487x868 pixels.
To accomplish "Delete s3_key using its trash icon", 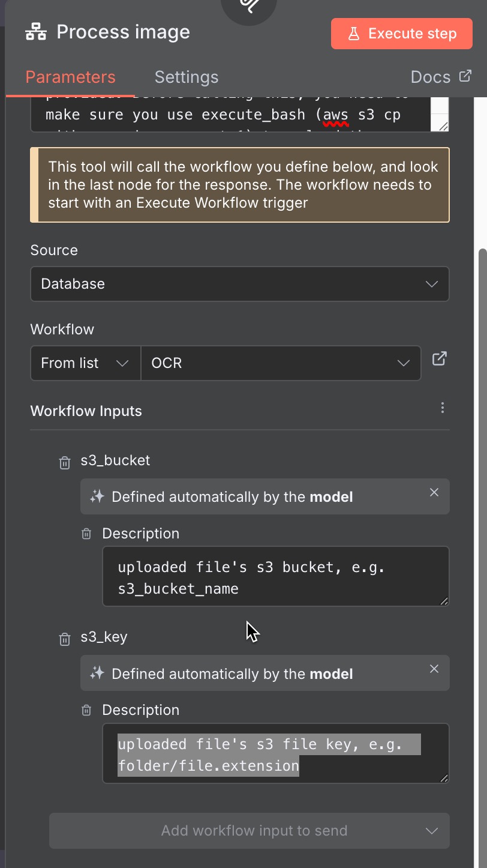I will [x=64, y=639].
